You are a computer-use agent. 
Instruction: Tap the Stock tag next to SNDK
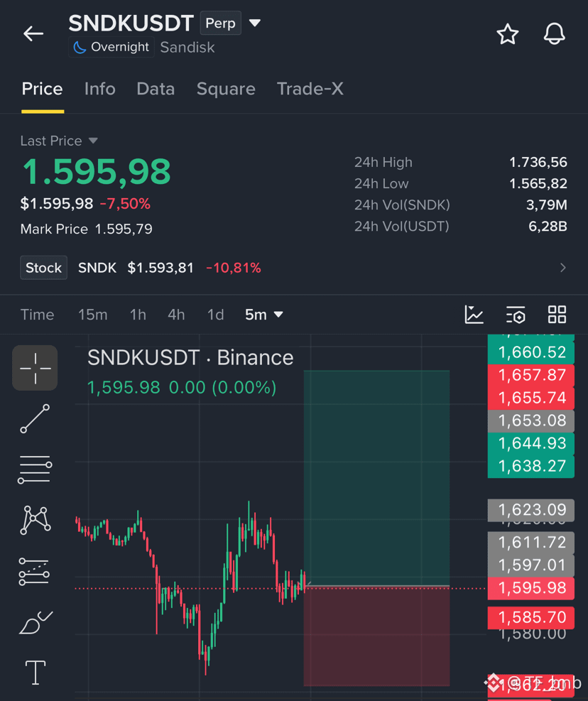click(x=43, y=268)
